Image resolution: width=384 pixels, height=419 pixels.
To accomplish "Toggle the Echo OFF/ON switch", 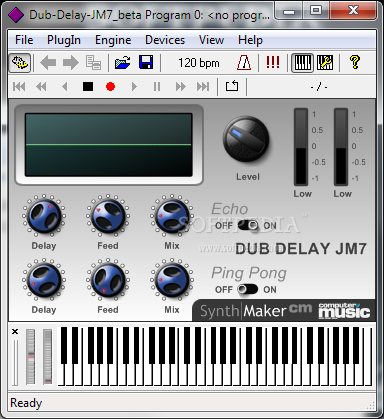I will (248, 226).
